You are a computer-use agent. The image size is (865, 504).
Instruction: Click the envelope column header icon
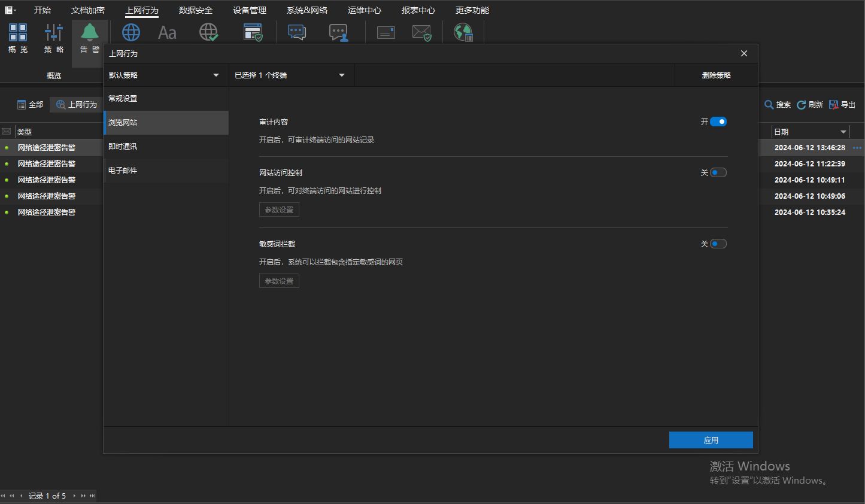click(x=7, y=132)
